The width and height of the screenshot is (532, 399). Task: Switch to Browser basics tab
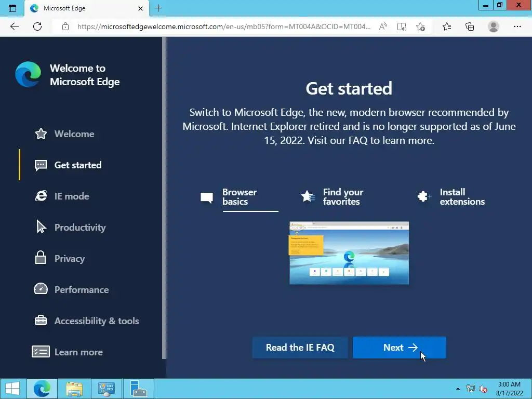[x=239, y=197]
